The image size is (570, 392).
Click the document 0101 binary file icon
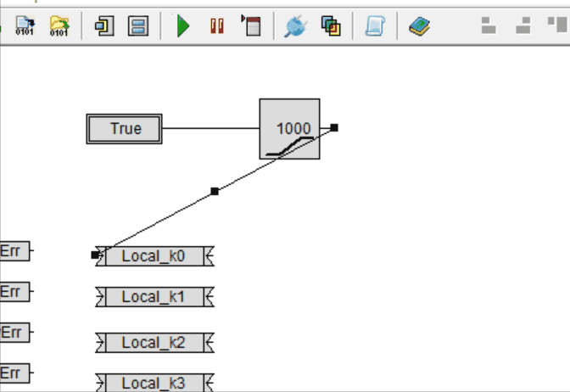point(25,26)
